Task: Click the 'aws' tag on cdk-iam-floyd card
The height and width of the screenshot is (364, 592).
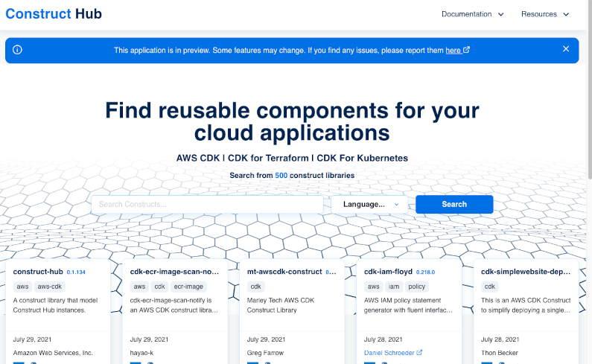Action: 373,287
